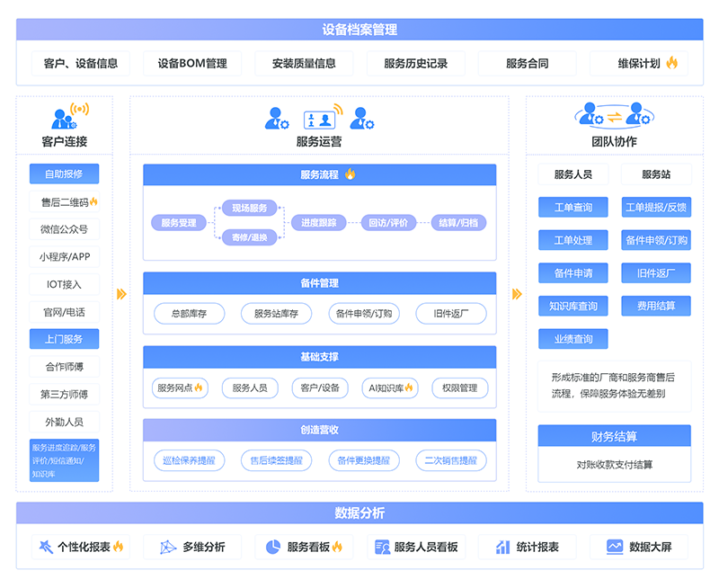Select the 自助报修 highlighted entry
The height and width of the screenshot is (588, 719).
[64, 174]
